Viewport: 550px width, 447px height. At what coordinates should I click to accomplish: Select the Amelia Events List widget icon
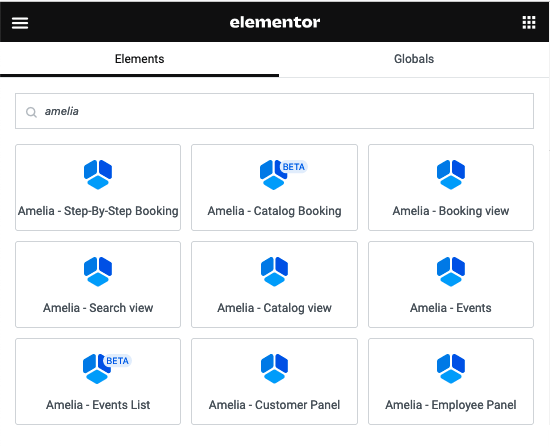[97, 368]
